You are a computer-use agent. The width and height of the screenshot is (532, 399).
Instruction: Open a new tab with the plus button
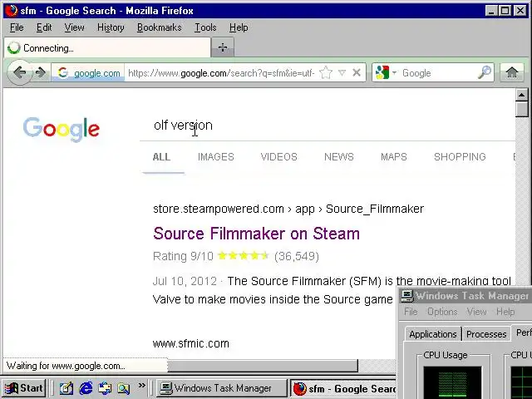223,47
